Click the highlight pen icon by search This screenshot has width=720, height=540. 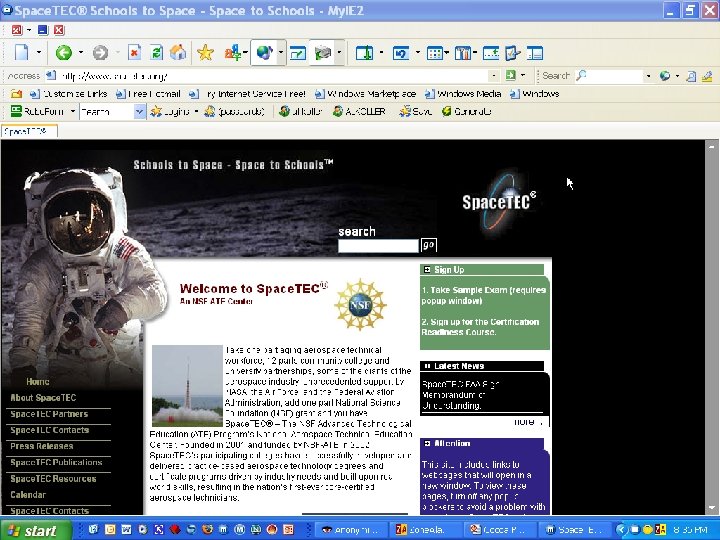point(707,76)
